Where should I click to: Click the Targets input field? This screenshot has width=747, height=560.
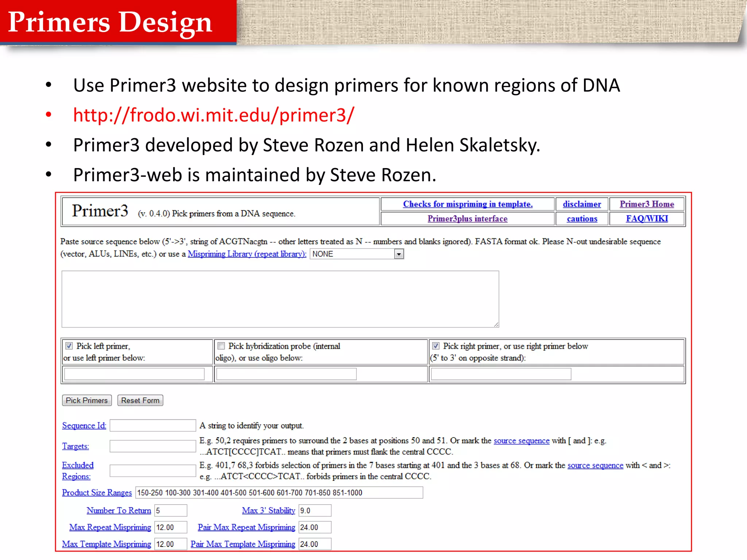(153, 446)
